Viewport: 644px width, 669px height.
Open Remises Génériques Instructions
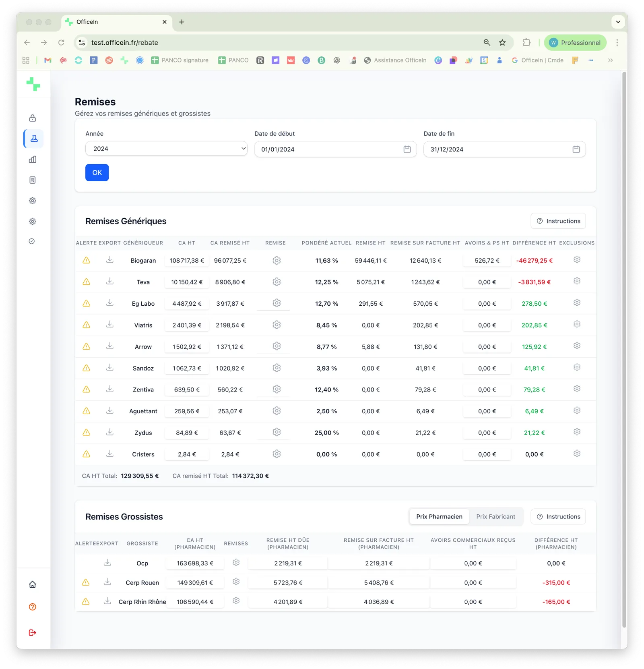(558, 221)
